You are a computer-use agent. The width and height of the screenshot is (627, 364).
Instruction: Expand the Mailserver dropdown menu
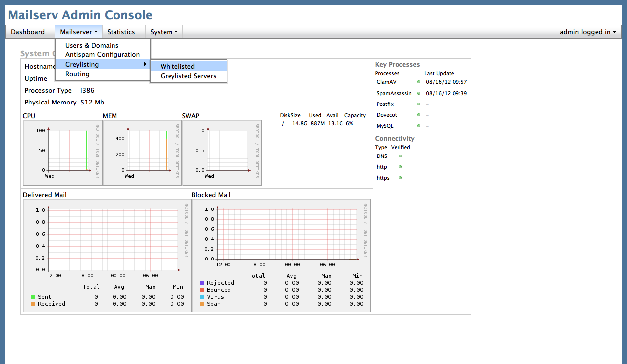(79, 32)
